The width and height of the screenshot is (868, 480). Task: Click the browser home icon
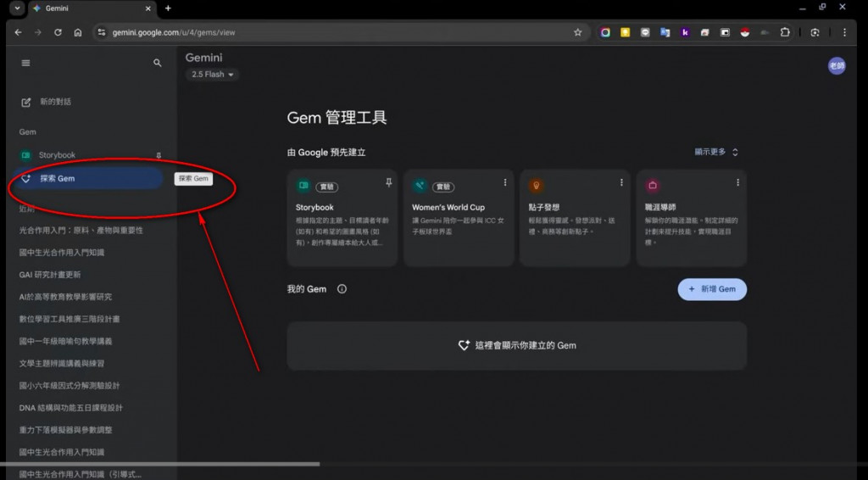78,33
